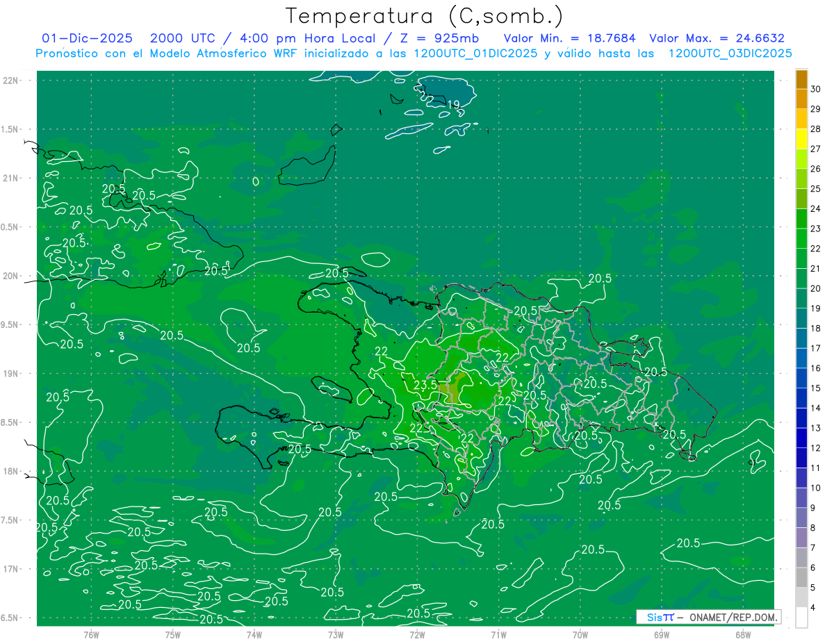Click the 'Valor Max. = 24.6632' text
This screenshot has height=644, width=834.
point(717,38)
